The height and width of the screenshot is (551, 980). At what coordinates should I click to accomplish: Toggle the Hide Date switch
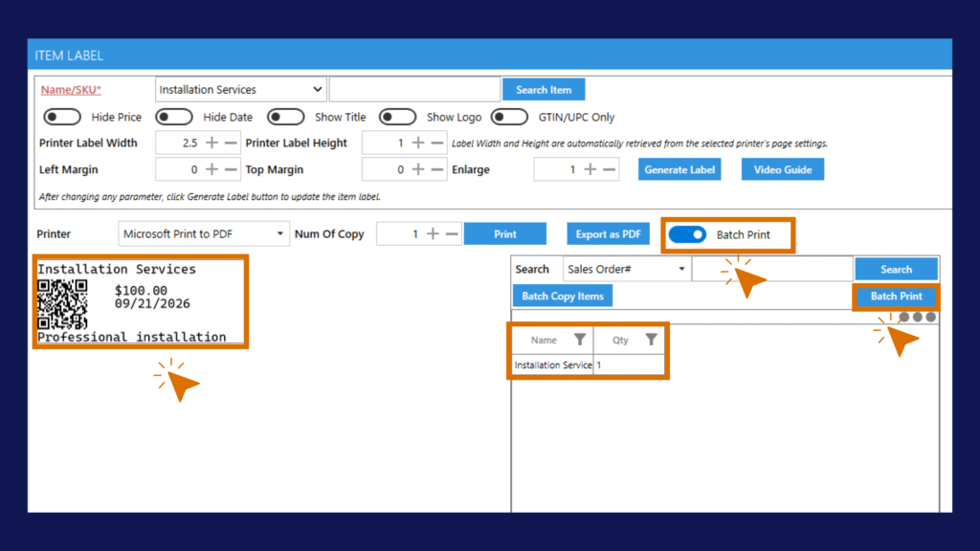[x=174, y=117]
